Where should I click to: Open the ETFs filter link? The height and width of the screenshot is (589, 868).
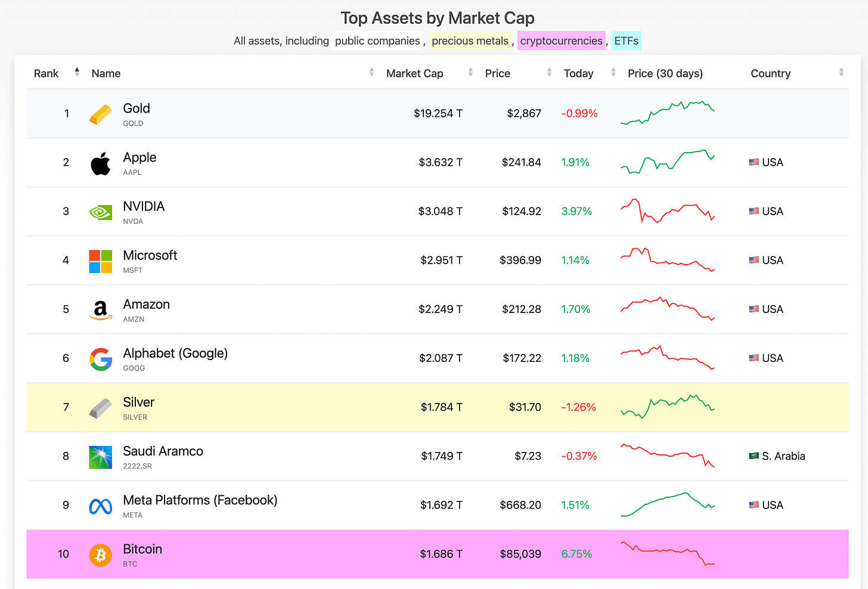pyautogui.click(x=626, y=41)
